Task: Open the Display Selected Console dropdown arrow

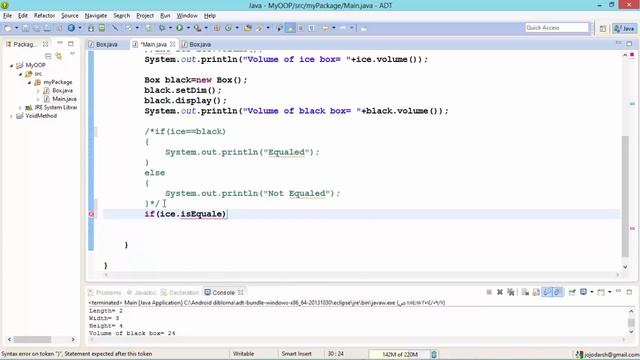Action: 591,292
